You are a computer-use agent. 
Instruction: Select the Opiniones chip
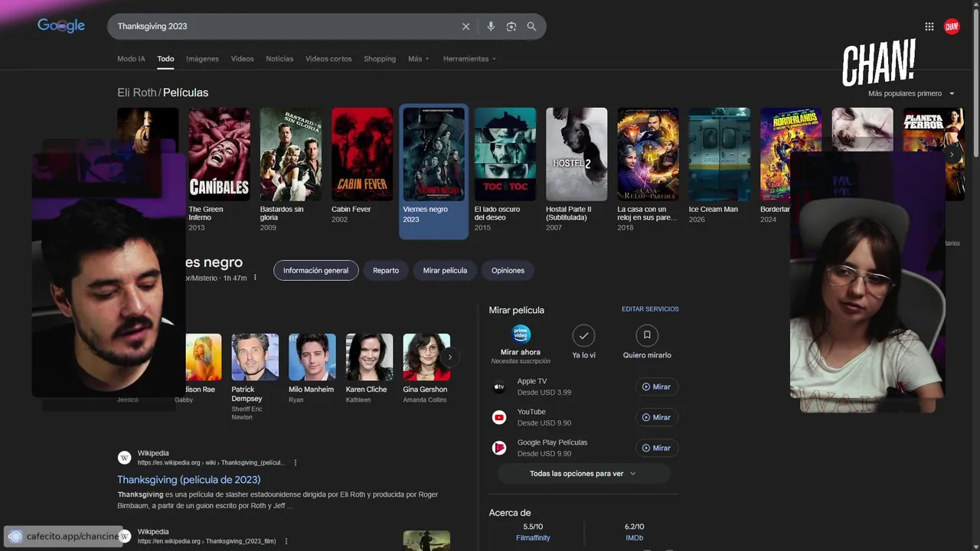[x=508, y=270]
